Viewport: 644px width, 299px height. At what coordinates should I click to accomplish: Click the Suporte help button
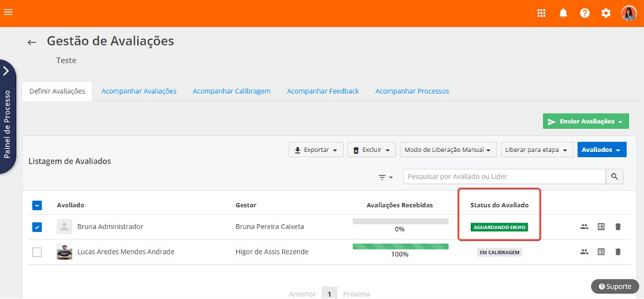pos(614,287)
